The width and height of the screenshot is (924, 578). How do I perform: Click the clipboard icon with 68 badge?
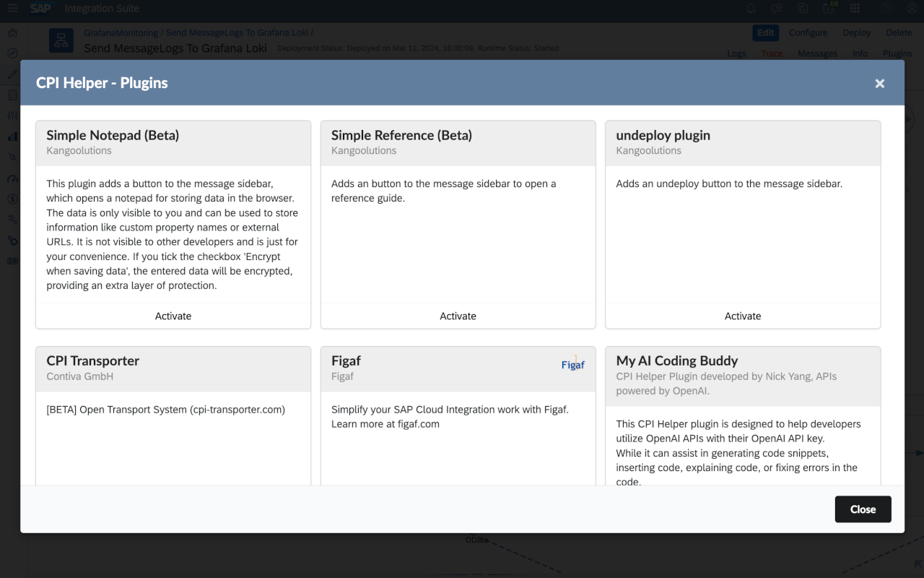click(829, 9)
